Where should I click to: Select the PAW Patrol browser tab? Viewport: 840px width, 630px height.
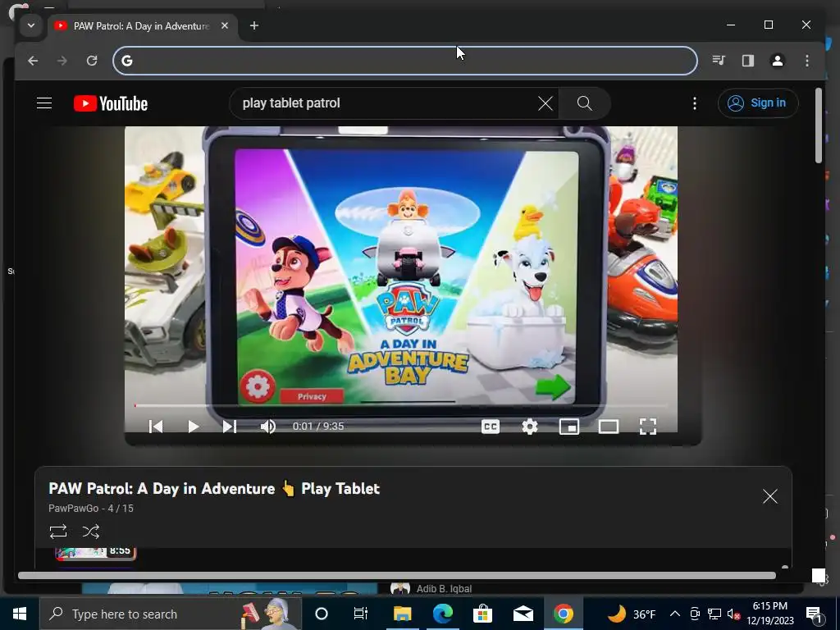tap(142, 25)
